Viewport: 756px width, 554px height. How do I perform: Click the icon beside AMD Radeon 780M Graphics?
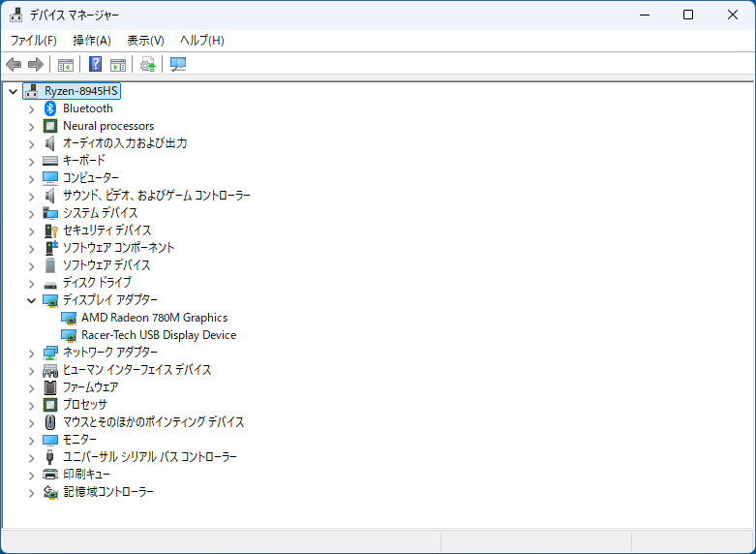tap(69, 318)
